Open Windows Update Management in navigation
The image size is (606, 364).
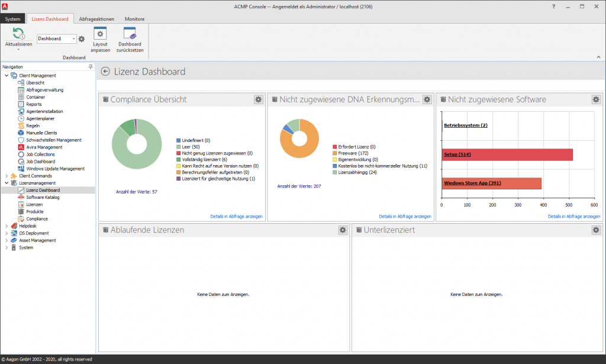coord(55,169)
